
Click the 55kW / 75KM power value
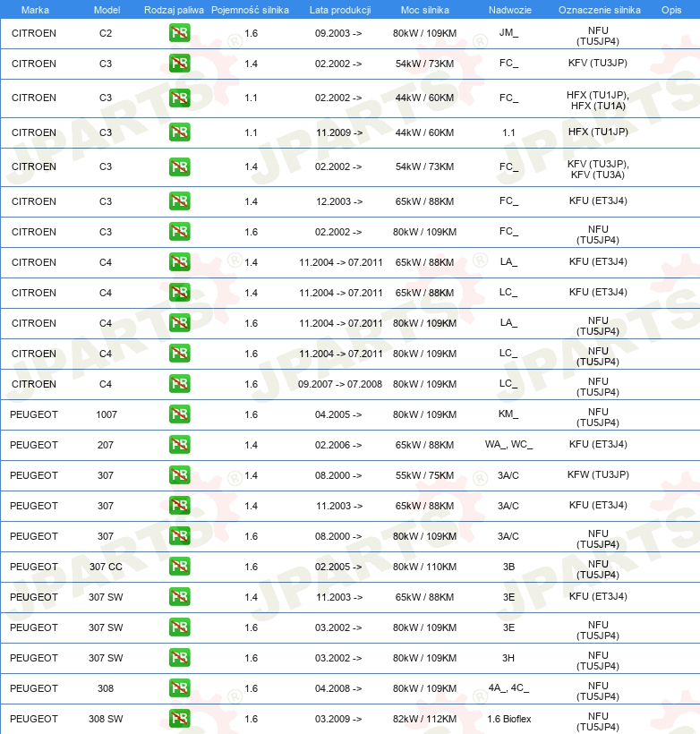point(424,475)
